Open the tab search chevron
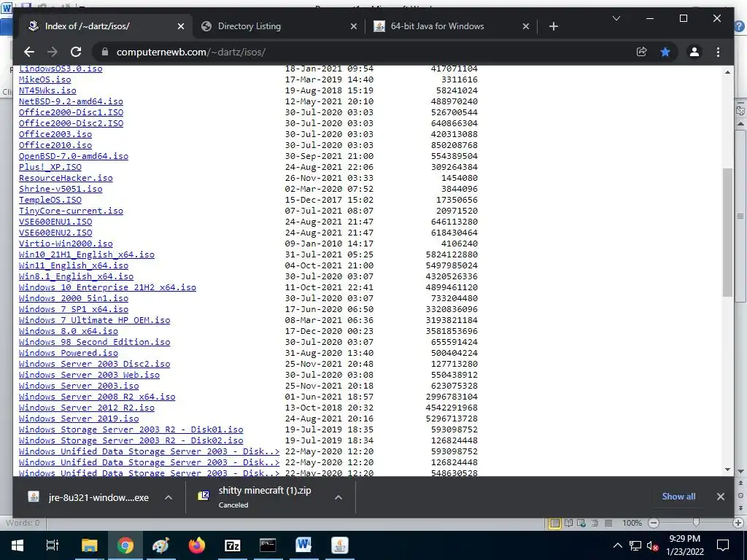The width and height of the screenshot is (747, 560). pyautogui.click(x=616, y=18)
